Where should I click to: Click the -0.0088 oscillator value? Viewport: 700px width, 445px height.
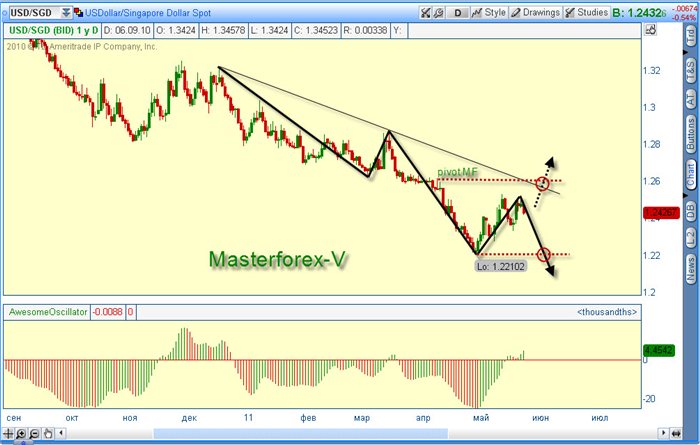pyautogui.click(x=107, y=312)
